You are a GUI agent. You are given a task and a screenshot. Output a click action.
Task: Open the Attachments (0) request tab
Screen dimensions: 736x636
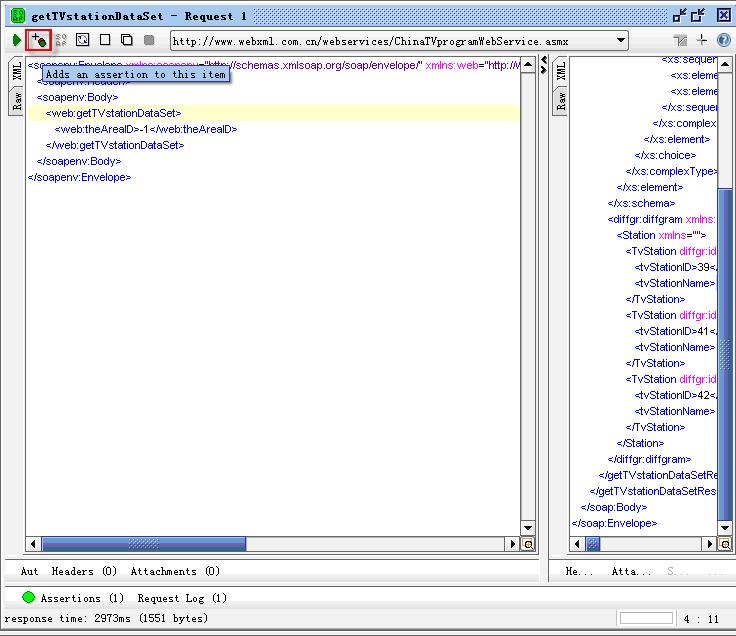175,571
